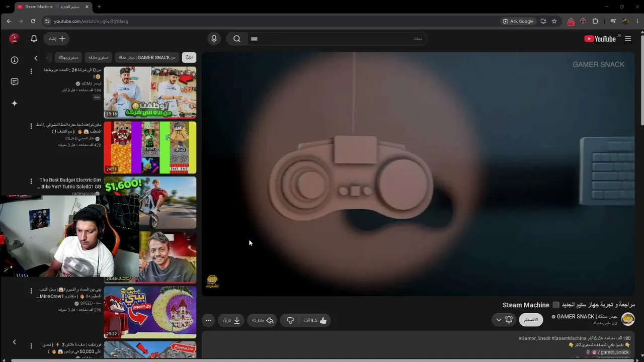
Task: Go to YouTube home via logo
Action: (x=600, y=39)
